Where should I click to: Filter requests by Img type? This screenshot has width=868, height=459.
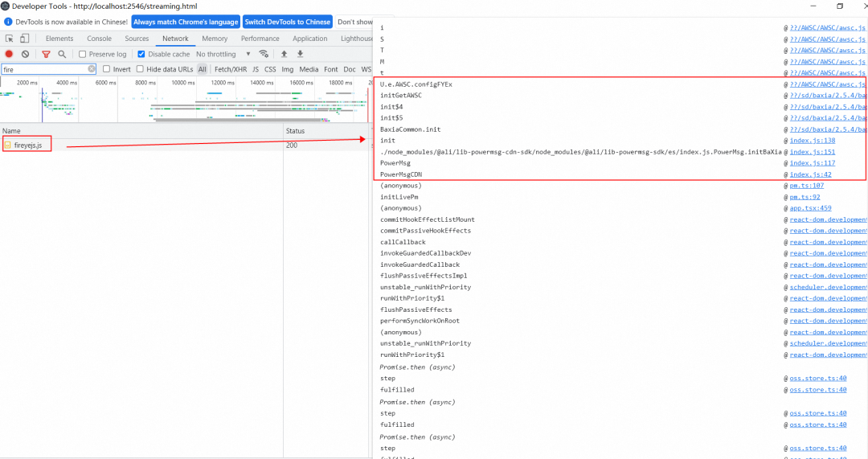[287, 69]
